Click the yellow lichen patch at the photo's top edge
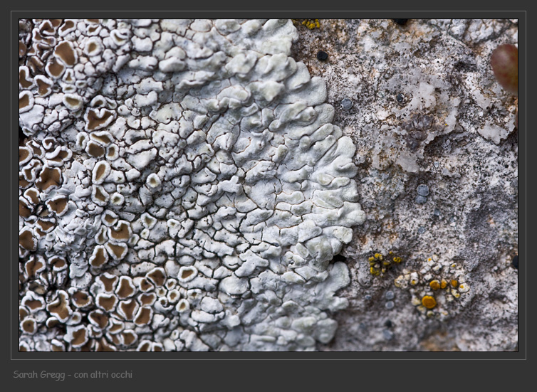 311,24
